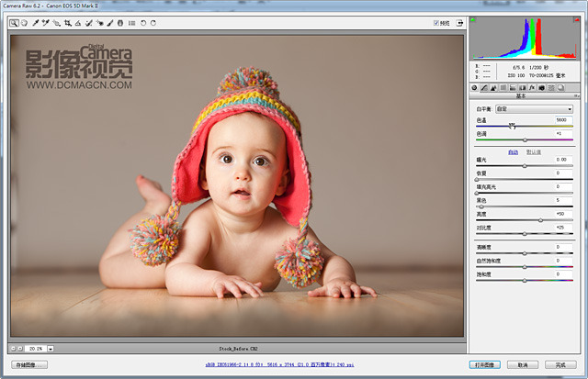This screenshot has width=588, height=379.
Task: Switch to the Lens Corrections tab
Action: [x=523, y=87]
